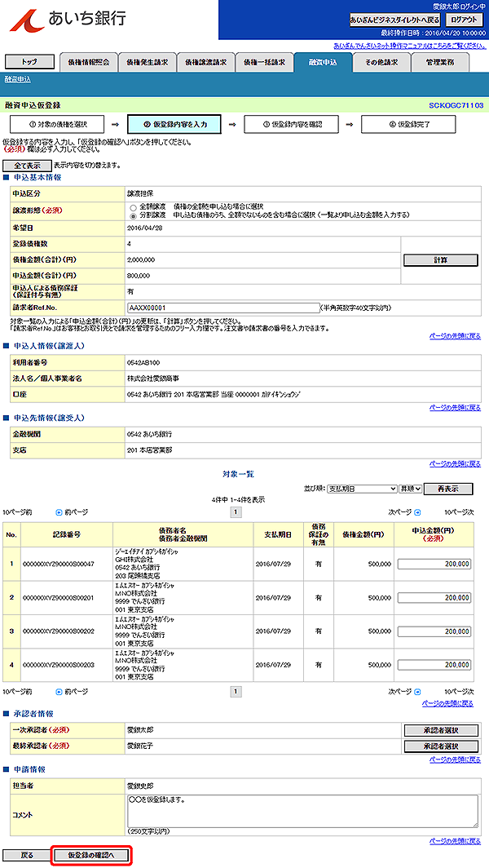Click ページの先頭に戻る under 申込人情報

pos(456,407)
